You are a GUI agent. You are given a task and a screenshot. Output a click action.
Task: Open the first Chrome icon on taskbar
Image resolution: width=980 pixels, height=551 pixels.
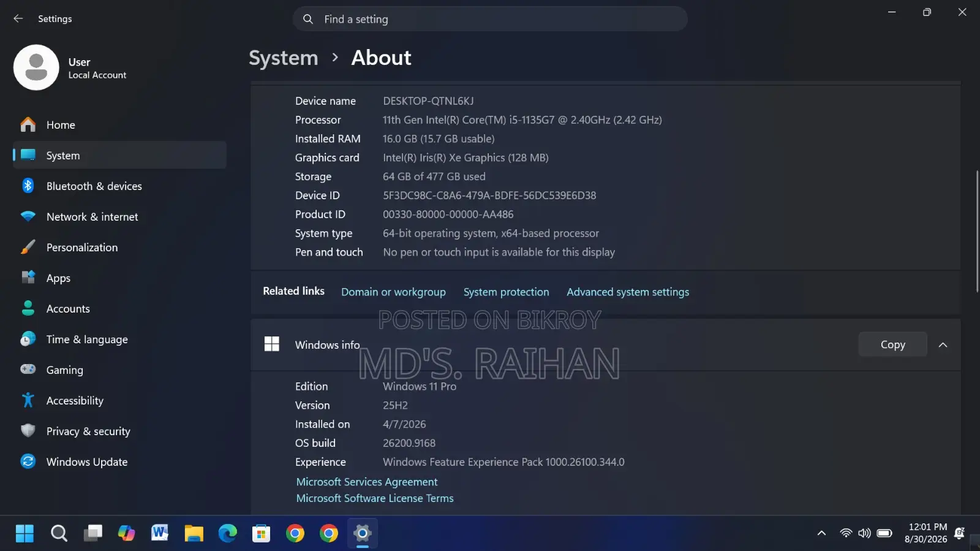295,533
